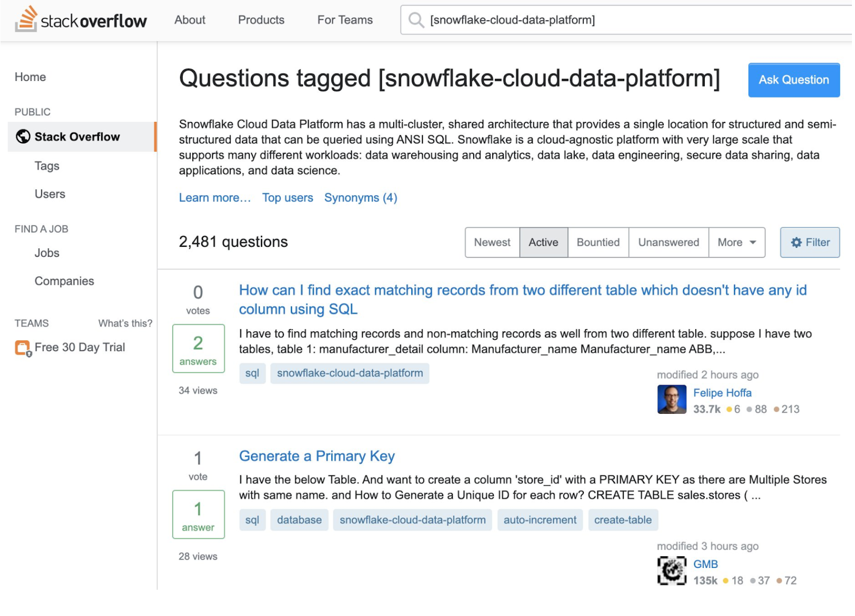The image size is (855, 616).
Task: Open Generate a Primary Key question
Action: (x=317, y=456)
